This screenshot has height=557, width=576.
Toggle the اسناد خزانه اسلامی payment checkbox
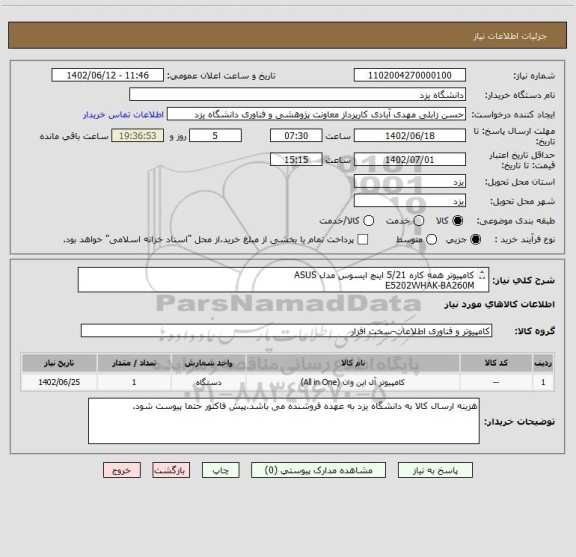[x=363, y=240]
